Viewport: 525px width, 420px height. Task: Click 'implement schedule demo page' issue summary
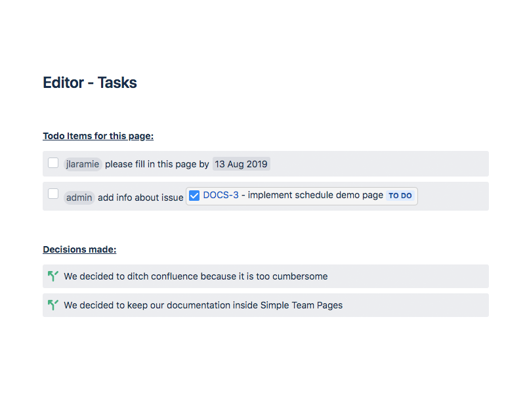point(316,195)
